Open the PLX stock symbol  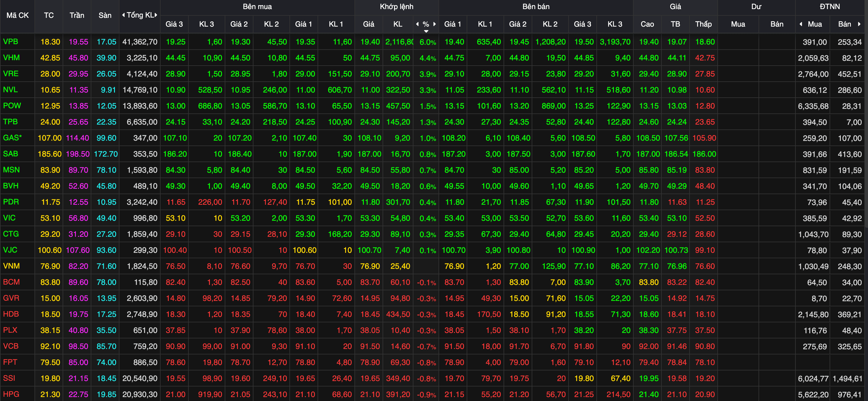click(x=10, y=330)
